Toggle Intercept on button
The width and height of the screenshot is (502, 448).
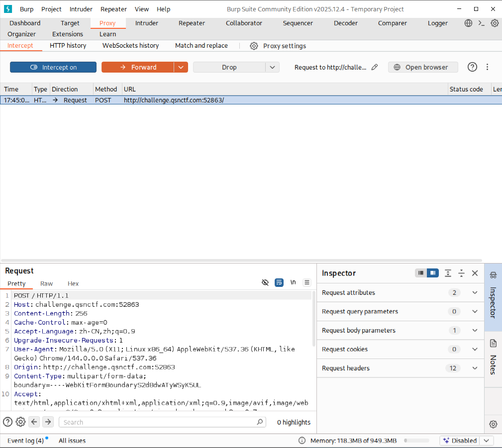click(53, 67)
